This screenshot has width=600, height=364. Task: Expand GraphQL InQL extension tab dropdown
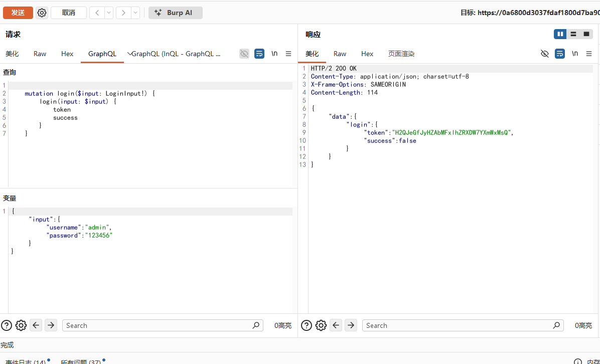tap(130, 54)
